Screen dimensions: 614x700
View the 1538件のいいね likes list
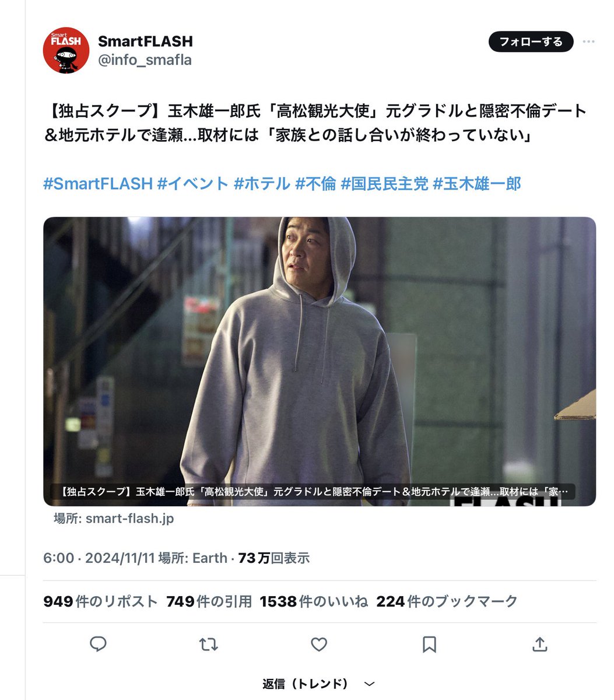click(314, 601)
